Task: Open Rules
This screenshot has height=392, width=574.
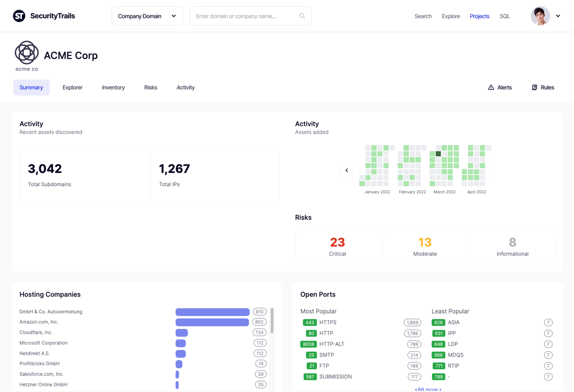Action: click(543, 87)
